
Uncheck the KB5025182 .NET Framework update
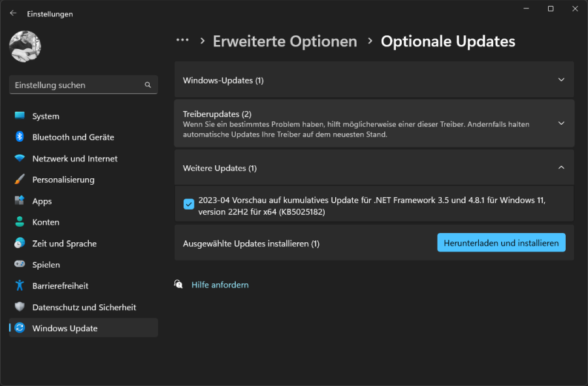[x=189, y=204]
